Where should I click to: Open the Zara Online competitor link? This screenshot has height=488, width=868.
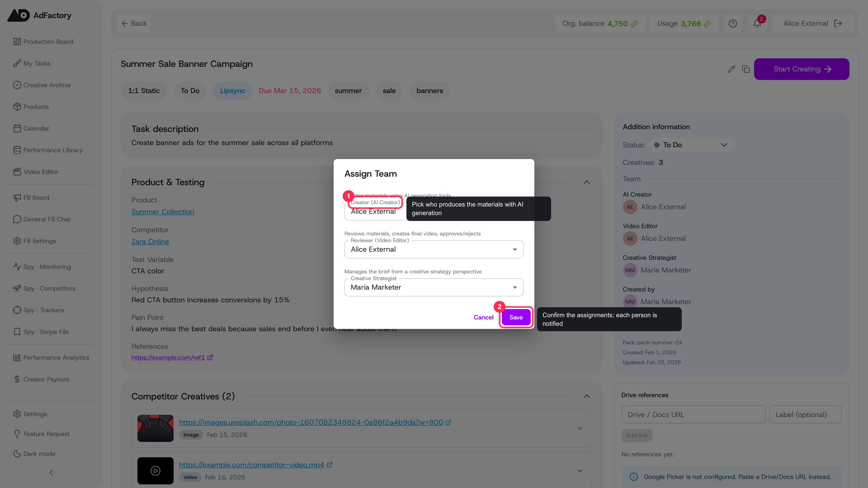point(150,242)
